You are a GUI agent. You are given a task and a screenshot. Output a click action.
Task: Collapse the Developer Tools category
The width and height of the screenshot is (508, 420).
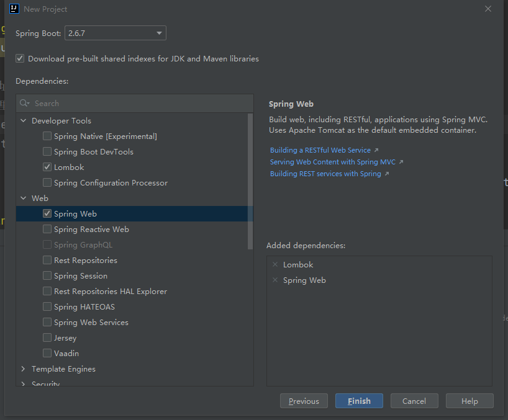24,120
